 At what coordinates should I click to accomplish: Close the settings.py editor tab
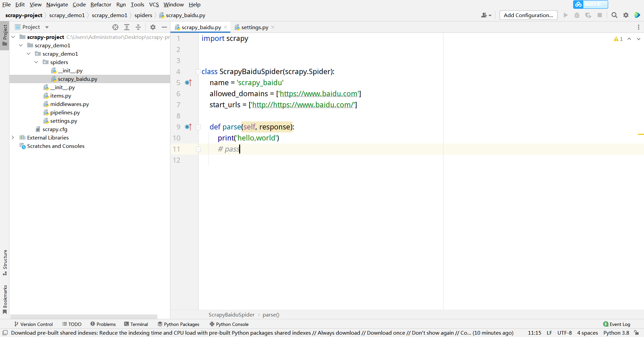coord(273,27)
